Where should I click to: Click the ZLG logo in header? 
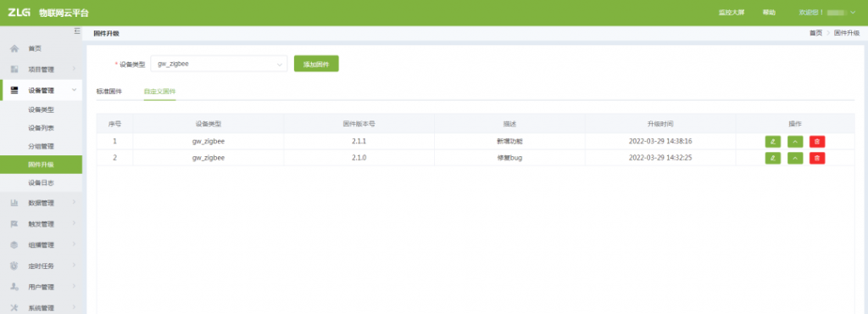tap(19, 12)
